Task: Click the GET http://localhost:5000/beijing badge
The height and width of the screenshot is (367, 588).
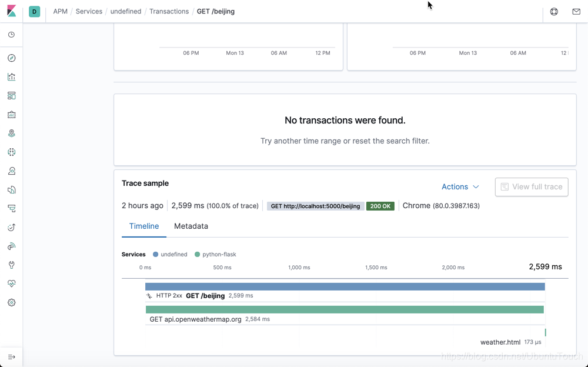Action: tap(315, 206)
